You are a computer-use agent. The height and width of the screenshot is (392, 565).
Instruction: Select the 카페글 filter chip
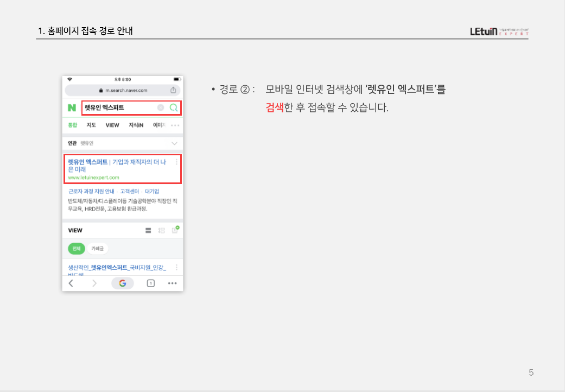click(98, 249)
